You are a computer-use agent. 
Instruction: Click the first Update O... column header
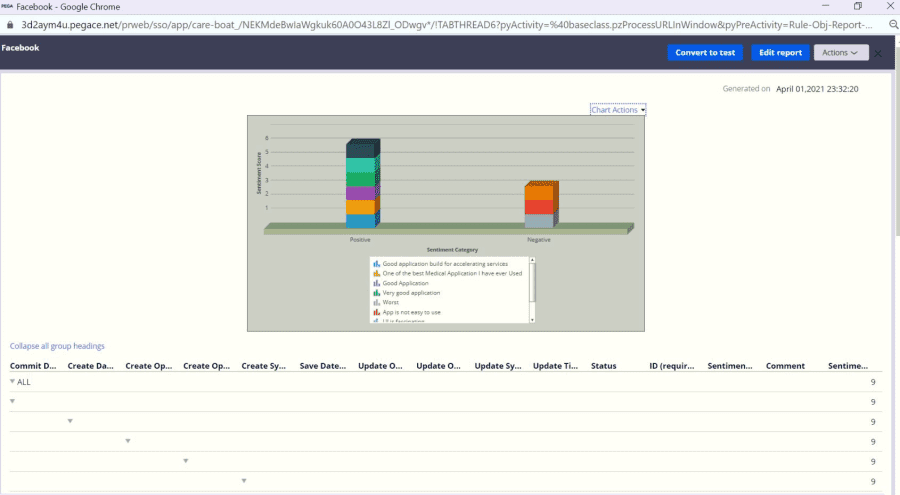pos(380,366)
